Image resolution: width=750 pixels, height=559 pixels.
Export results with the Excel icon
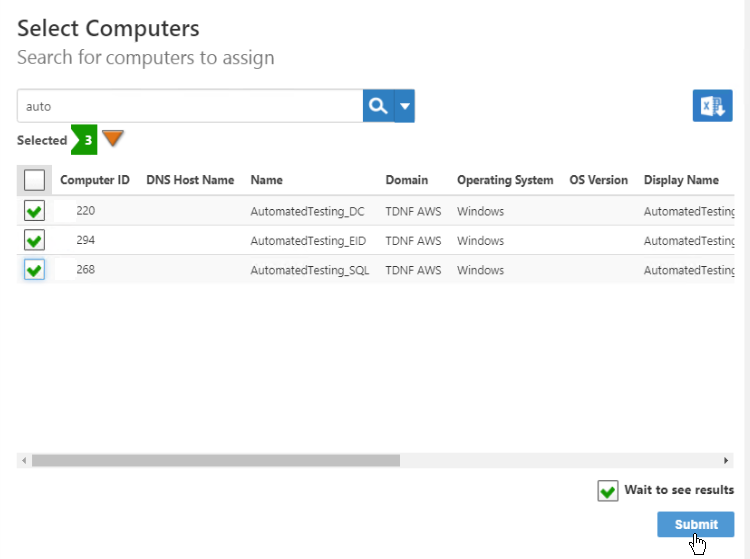[x=712, y=106]
